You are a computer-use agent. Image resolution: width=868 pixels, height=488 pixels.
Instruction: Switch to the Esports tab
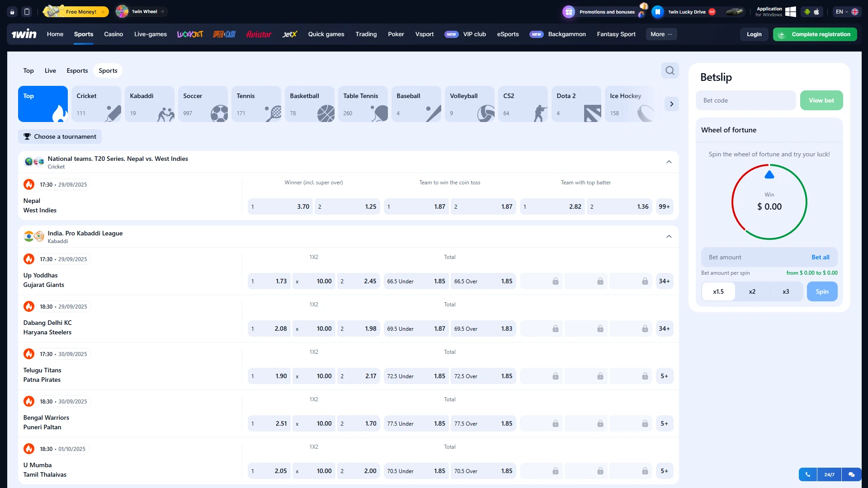pyautogui.click(x=77, y=70)
